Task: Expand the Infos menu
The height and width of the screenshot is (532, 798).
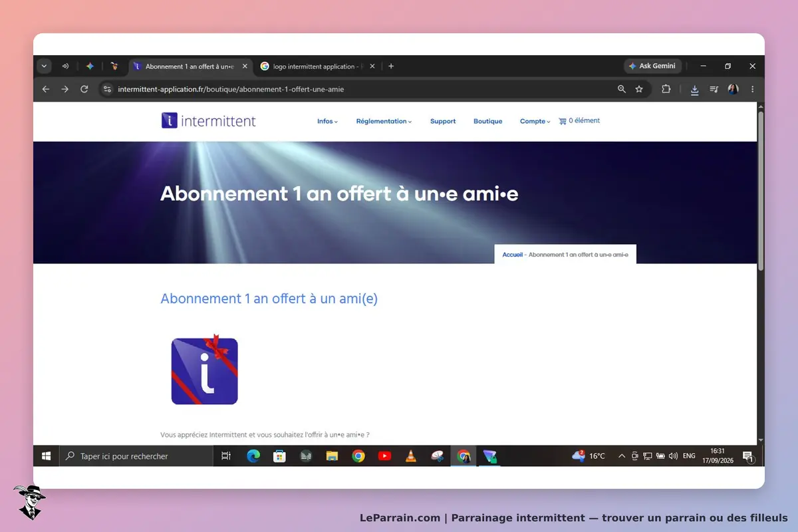Action: pos(327,121)
